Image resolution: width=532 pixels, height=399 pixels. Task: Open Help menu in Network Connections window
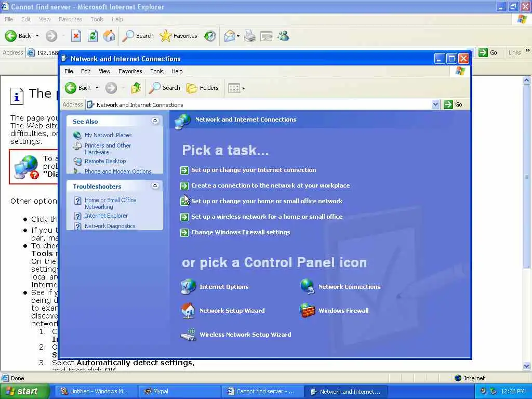(177, 71)
